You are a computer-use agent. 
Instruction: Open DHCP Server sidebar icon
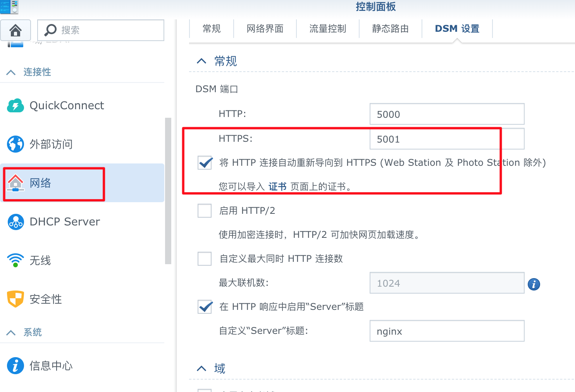point(15,222)
